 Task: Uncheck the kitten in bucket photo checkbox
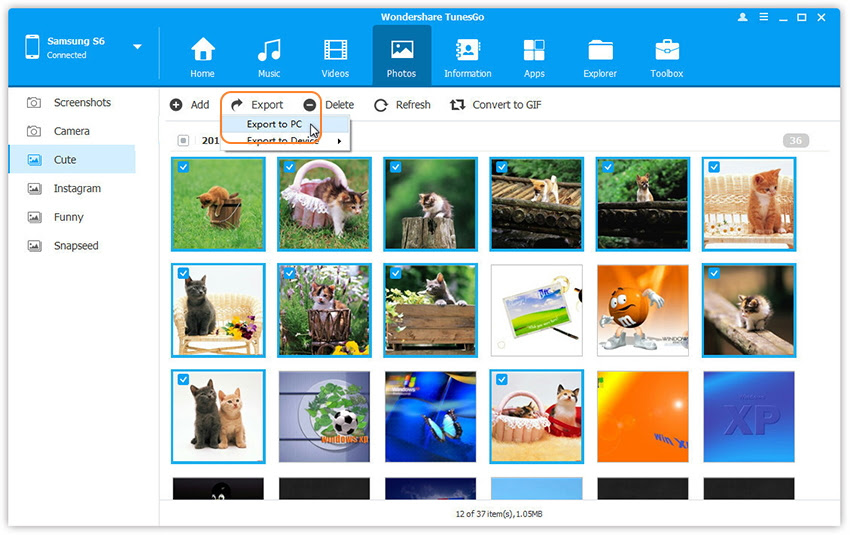pyautogui.click(x=183, y=167)
